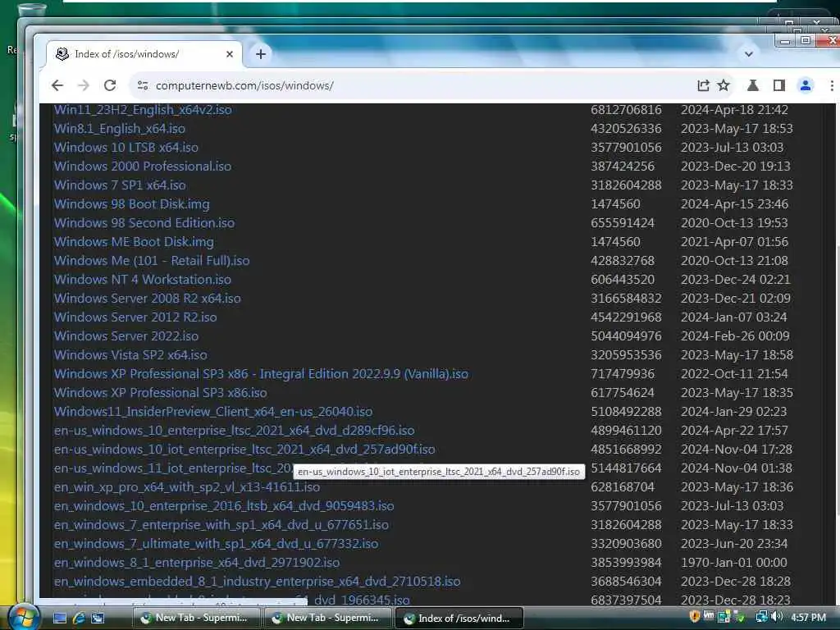
Task: Open en_windows_embedded_8_1_industry_enterprise_x64_dvd_2710518.iso
Action: tap(257, 582)
